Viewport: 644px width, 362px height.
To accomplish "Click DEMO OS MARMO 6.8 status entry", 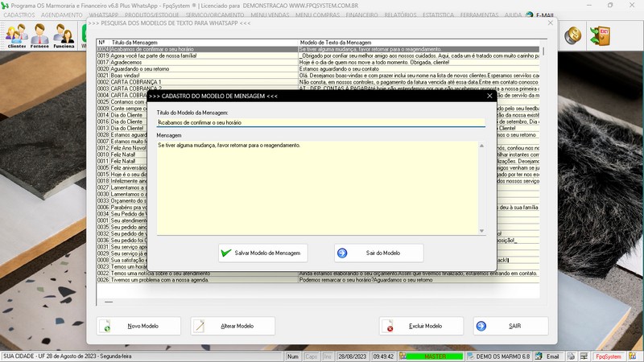I will (498, 356).
